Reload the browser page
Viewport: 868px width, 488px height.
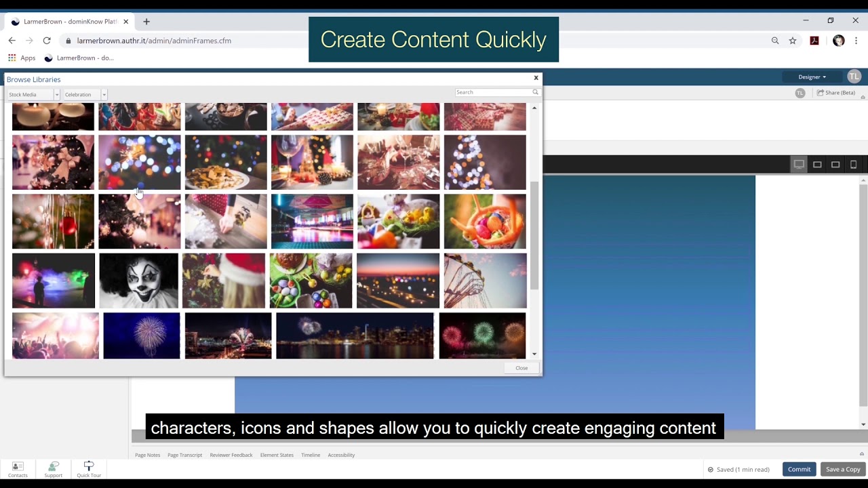[x=47, y=41]
